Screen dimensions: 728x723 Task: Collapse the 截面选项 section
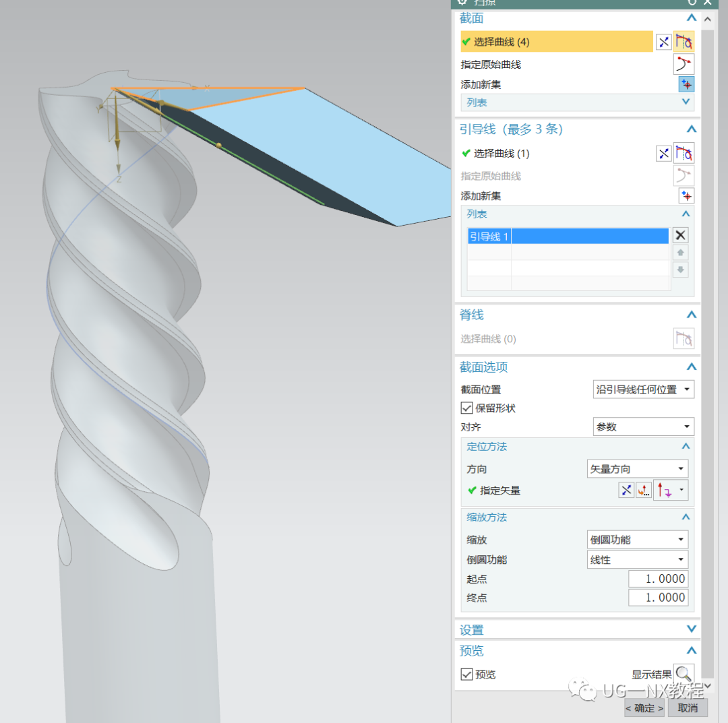[x=691, y=367]
